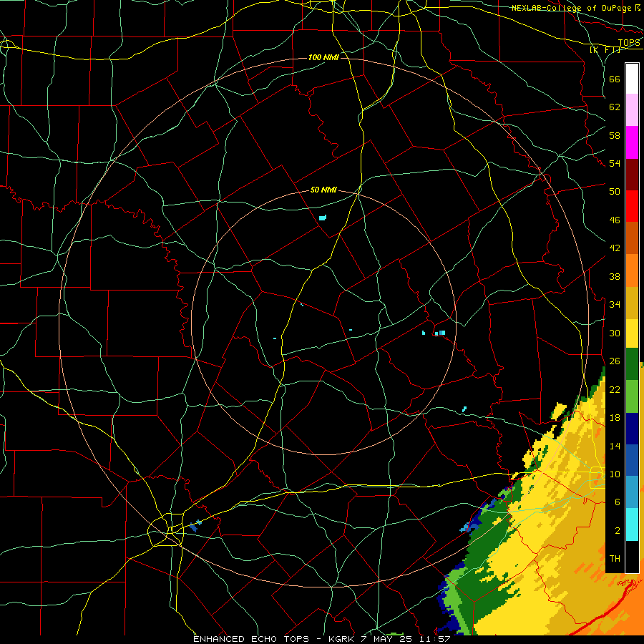Click the legend value '2'

pyautogui.click(x=618, y=531)
